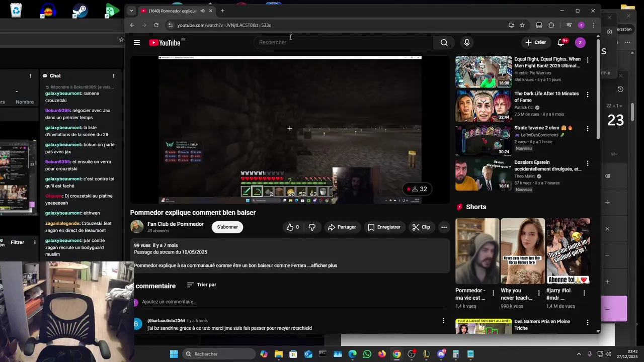Click the Ajoutez un commentaire field
This screenshot has height=362, width=644.
click(x=293, y=302)
